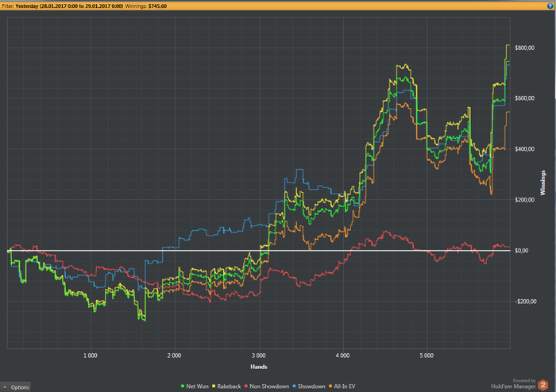The width and height of the screenshot is (556, 392).
Task: Toggle the Non Showdown legend entry
Action: 267,386
